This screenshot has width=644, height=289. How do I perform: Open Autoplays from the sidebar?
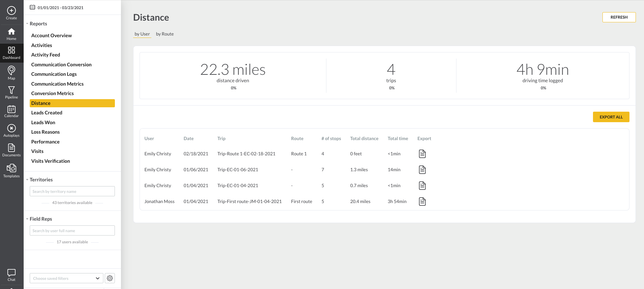pos(11,129)
